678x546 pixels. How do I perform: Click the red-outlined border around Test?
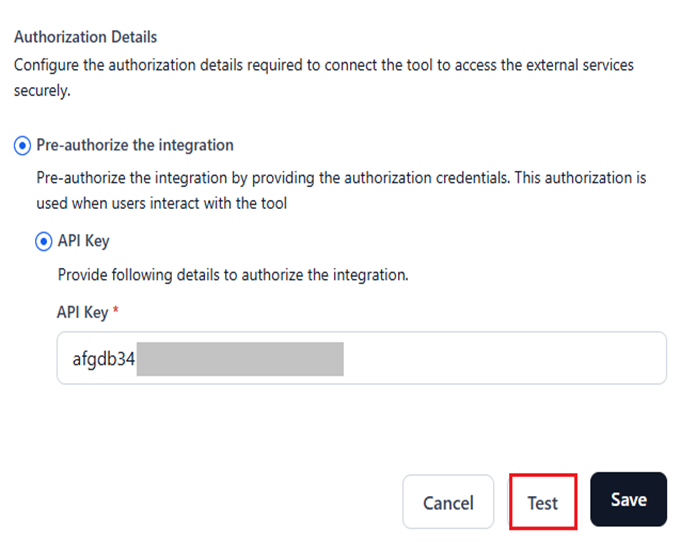point(512,502)
